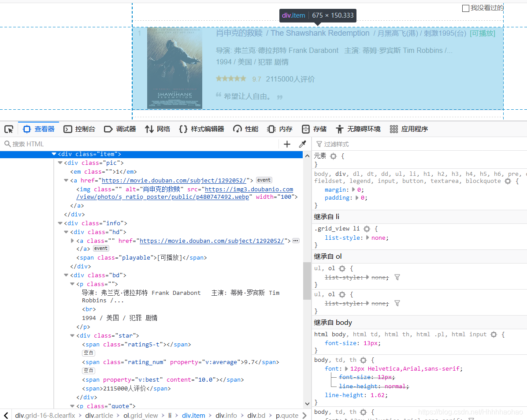Viewport: 527px width, 420px height.
Task: Click the event badge on the pic link
Action: click(264, 180)
